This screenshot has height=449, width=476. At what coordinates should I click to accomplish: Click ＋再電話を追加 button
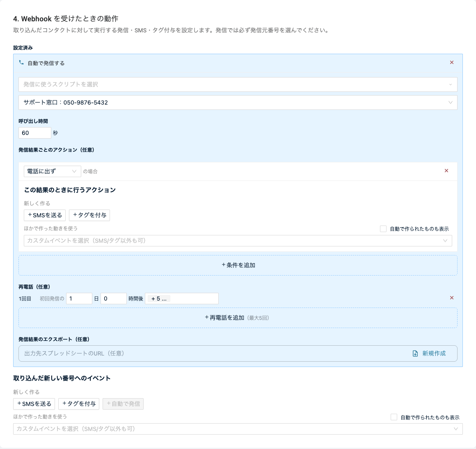[x=238, y=318]
